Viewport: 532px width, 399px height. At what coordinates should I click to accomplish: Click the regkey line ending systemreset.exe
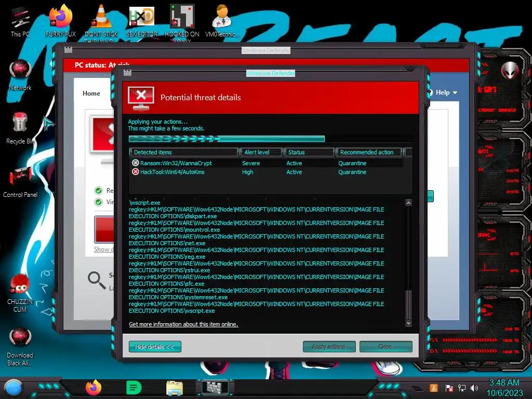257,294
